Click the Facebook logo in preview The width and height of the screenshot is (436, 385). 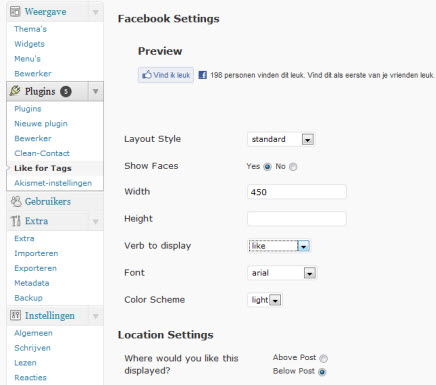(202, 75)
